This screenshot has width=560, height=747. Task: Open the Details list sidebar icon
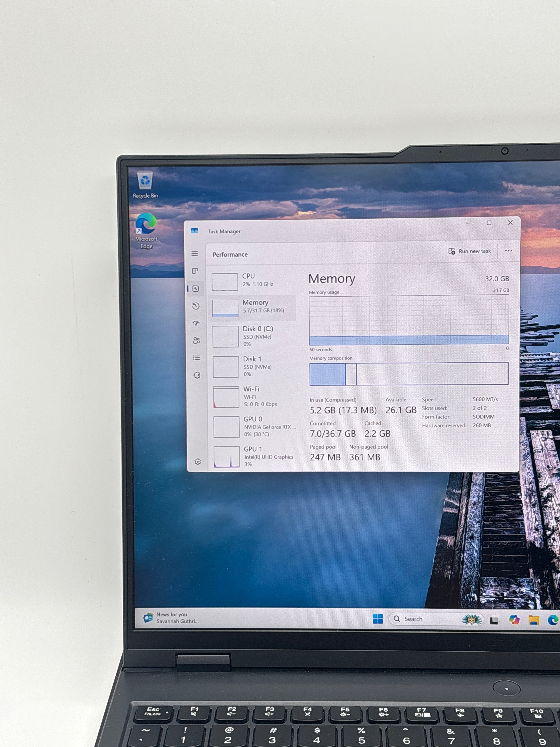(x=196, y=358)
